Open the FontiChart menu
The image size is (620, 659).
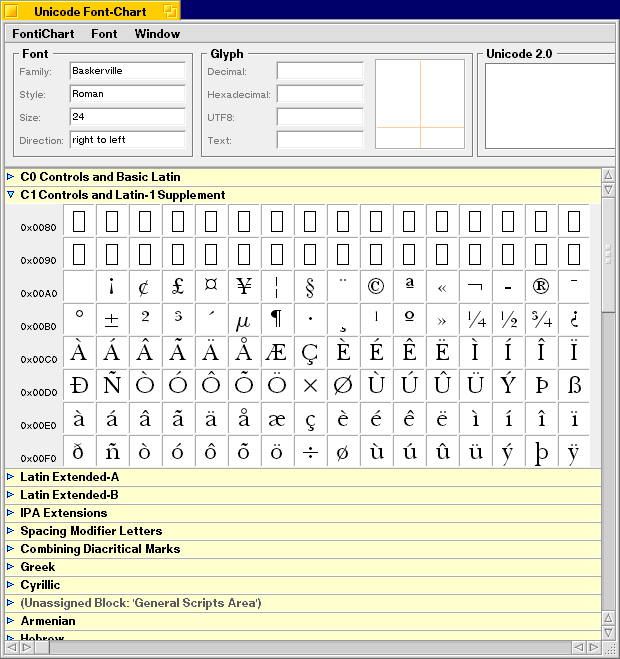coord(43,34)
